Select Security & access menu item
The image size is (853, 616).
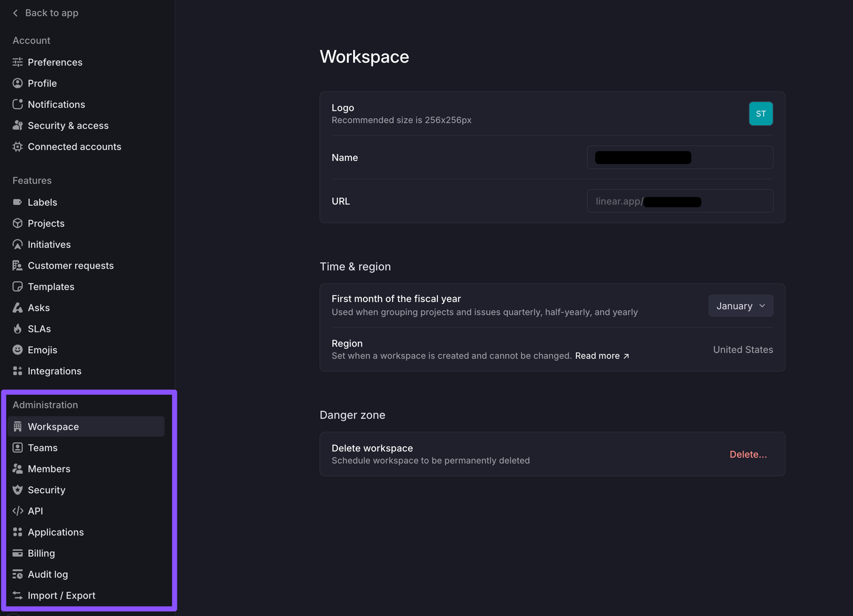(68, 126)
